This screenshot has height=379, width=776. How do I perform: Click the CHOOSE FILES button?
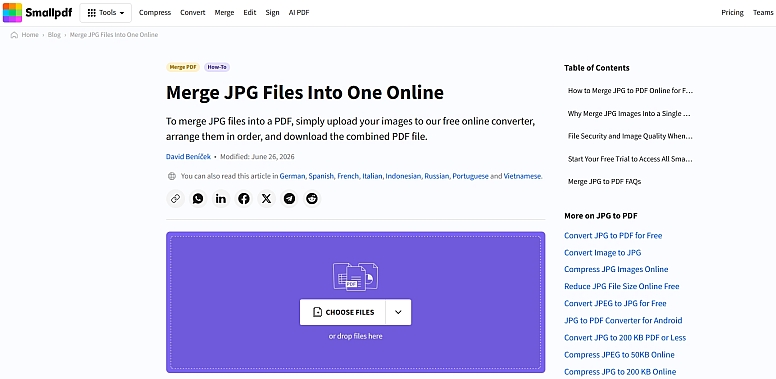point(342,312)
